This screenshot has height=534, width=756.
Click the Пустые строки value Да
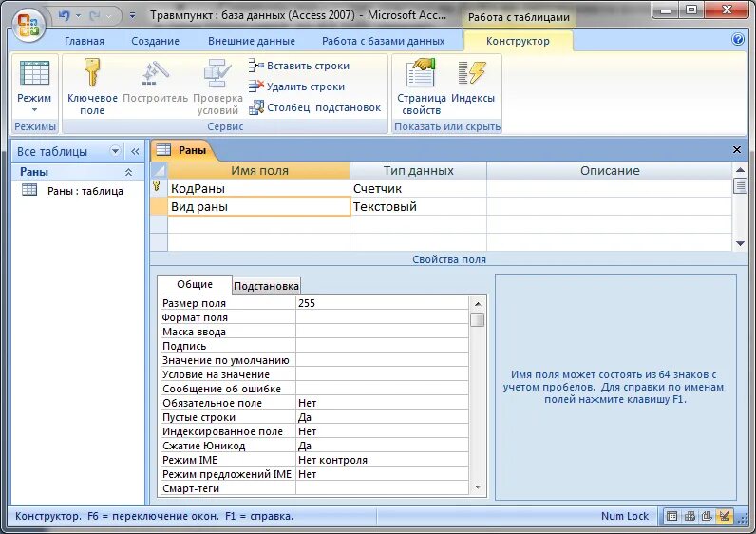coord(382,417)
